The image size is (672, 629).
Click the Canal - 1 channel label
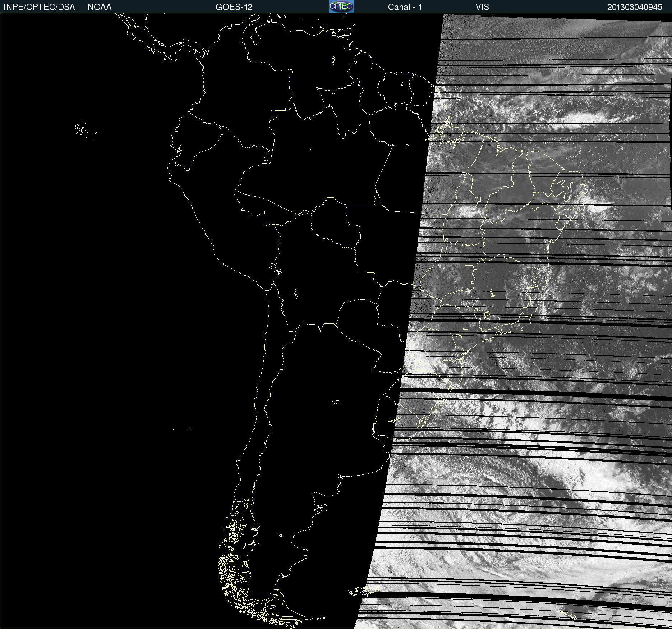(x=405, y=7)
